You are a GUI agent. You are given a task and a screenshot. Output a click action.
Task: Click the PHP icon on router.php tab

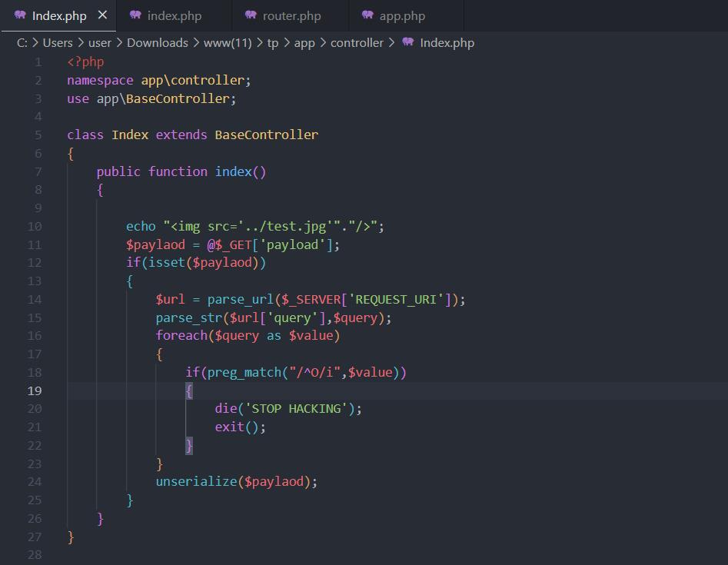click(x=251, y=15)
